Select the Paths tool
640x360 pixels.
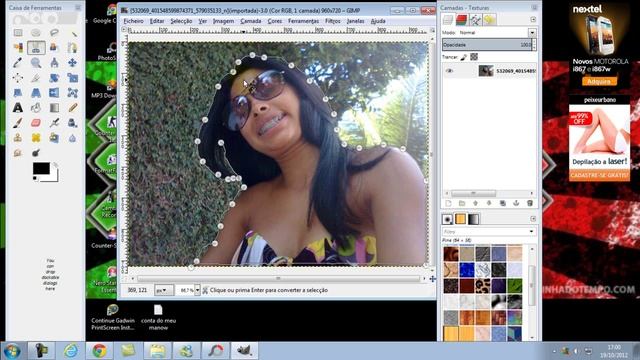pyautogui.click(x=72, y=48)
